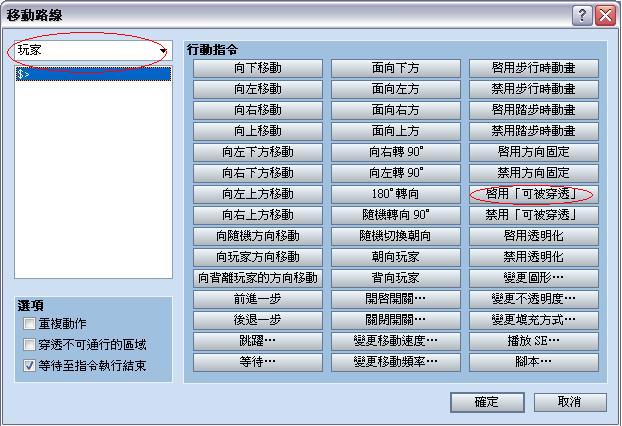This screenshot has width=622, height=426.
Task: Close the 移動路線 dialog
Action: click(x=605, y=16)
